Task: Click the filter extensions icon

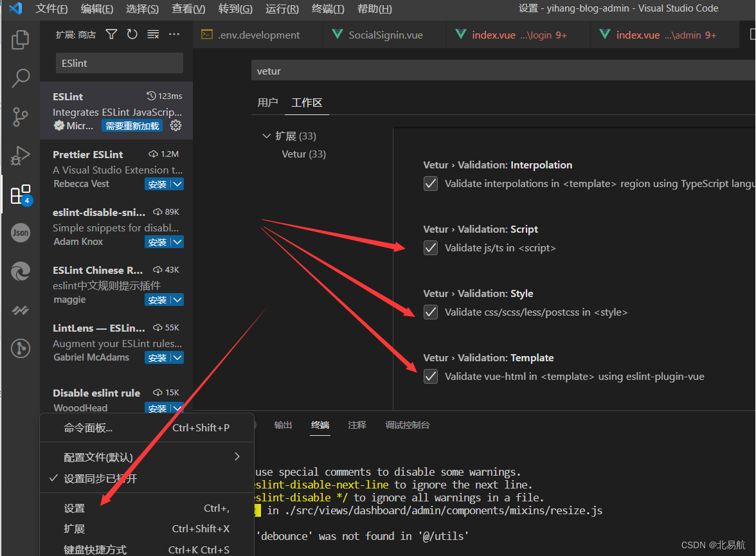Action: click(x=111, y=34)
